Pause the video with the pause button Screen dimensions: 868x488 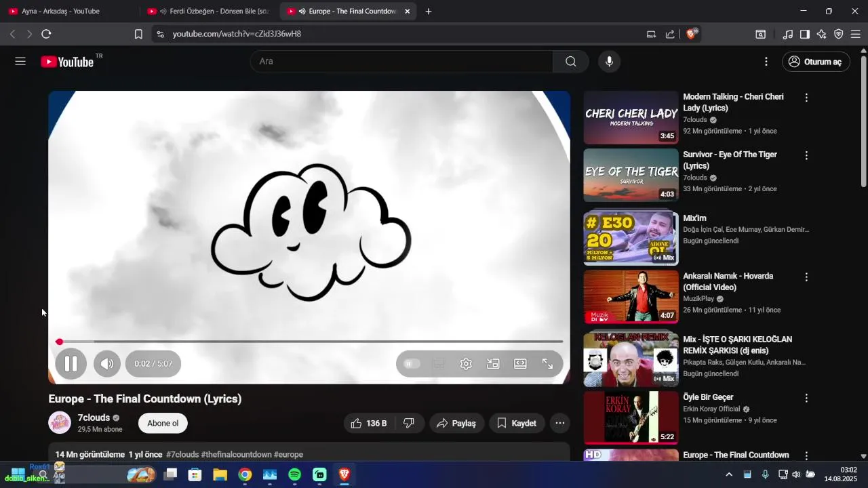(x=71, y=363)
